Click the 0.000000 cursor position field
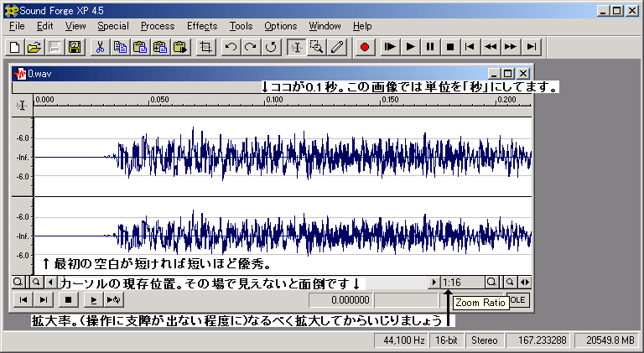This screenshot has height=353, width=644. (341, 300)
